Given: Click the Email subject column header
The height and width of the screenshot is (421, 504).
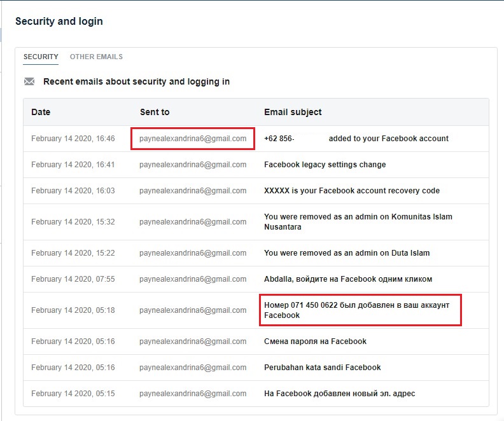Looking at the screenshot, I should pos(293,112).
